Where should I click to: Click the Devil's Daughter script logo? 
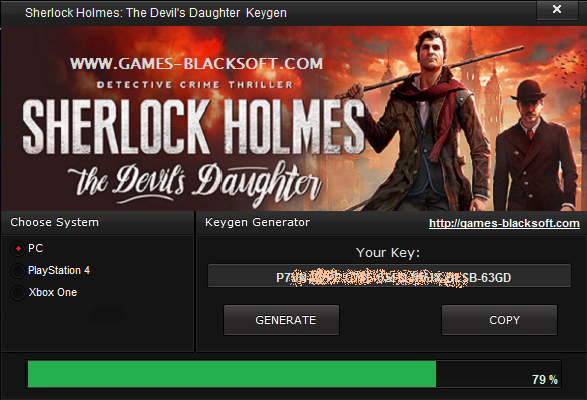pyautogui.click(x=195, y=182)
